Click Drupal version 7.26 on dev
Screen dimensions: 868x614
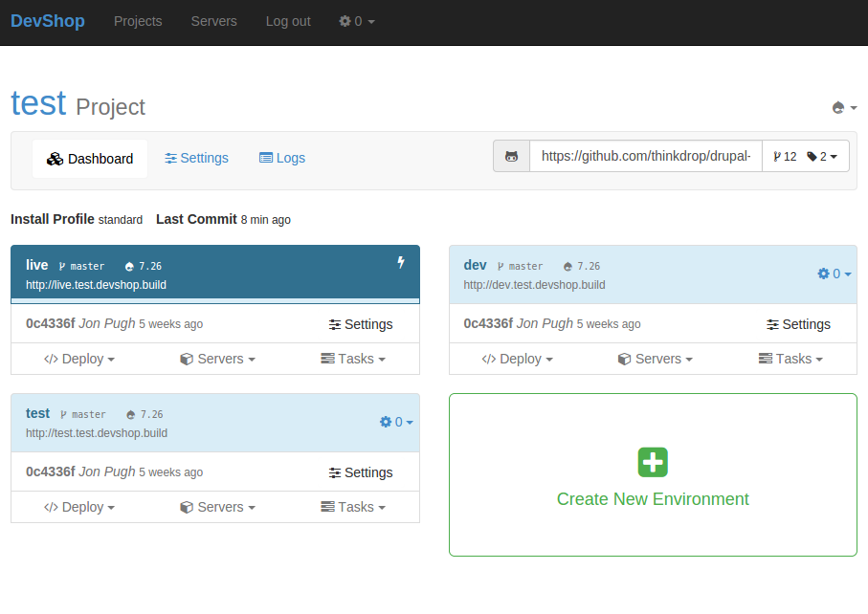582,266
